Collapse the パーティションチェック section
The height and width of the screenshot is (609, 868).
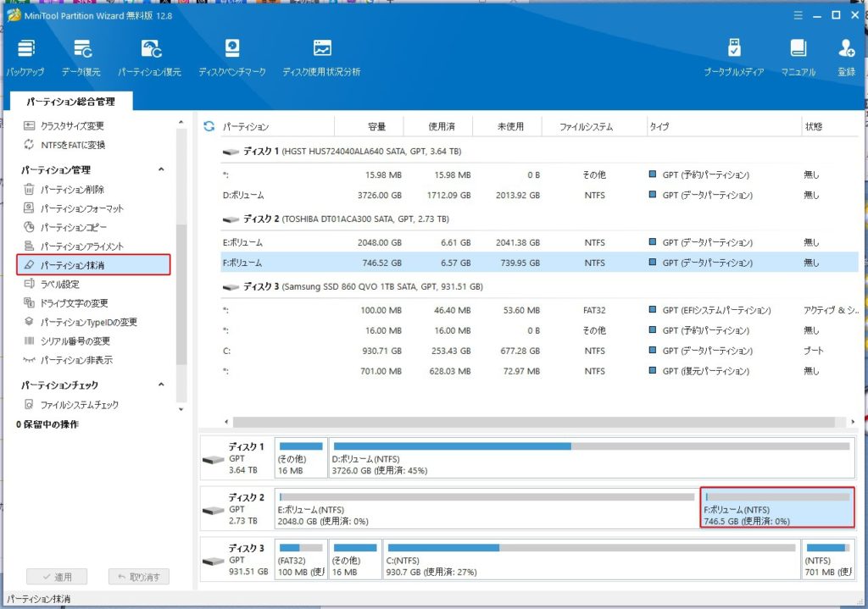pos(161,385)
